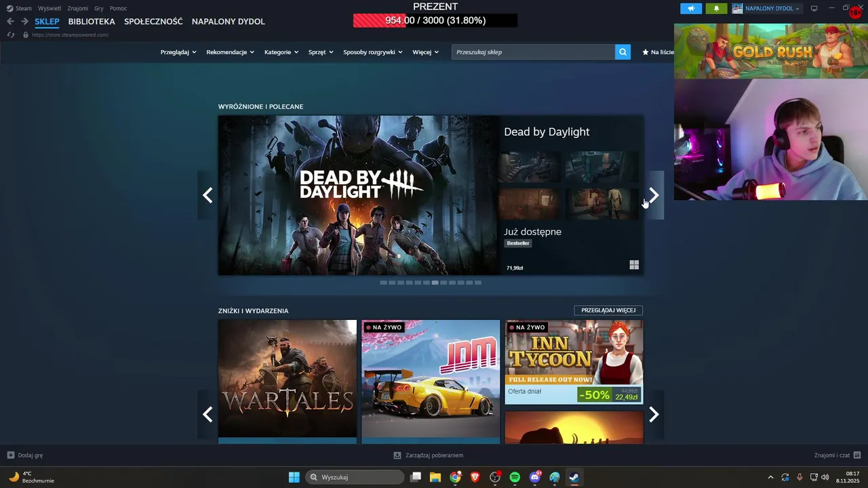Viewport: 868px width, 488px height.
Task: Expand the Sprzęt dropdown
Action: click(321, 52)
